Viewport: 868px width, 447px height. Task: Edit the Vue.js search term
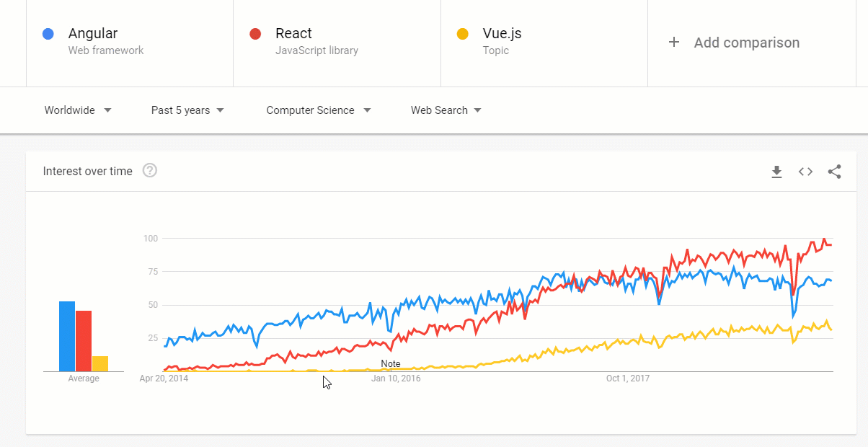pyautogui.click(x=502, y=34)
